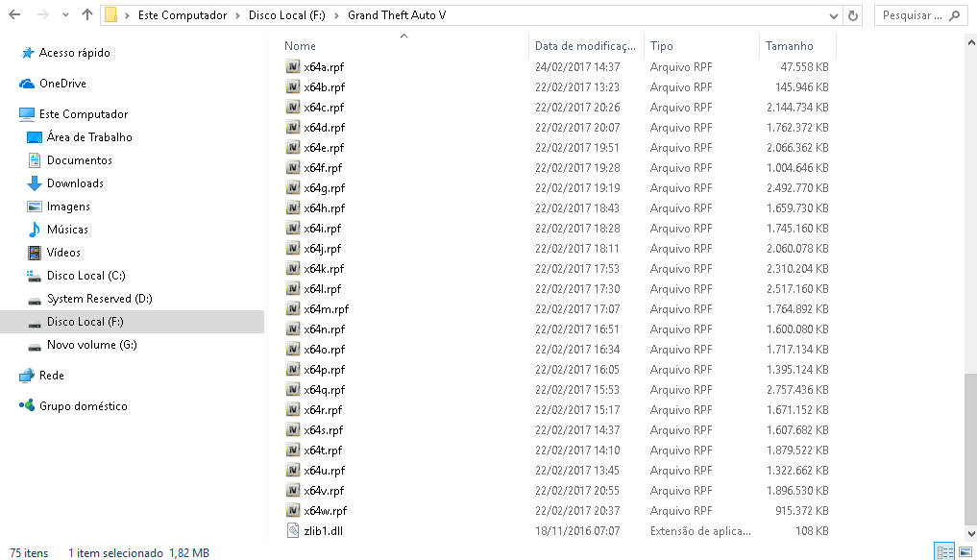This screenshot has width=977, height=560.
Task: Click the zlib1.dll file icon
Action: pyautogui.click(x=293, y=531)
